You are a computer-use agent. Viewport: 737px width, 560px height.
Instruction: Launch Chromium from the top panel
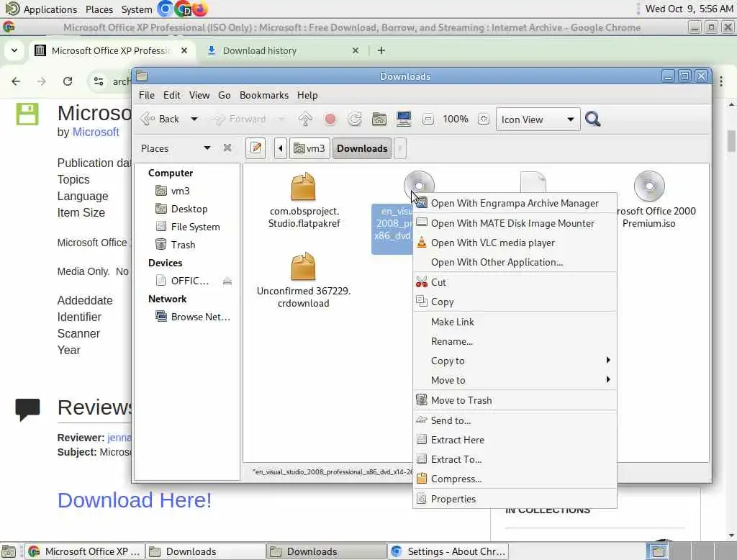tap(165, 9)
